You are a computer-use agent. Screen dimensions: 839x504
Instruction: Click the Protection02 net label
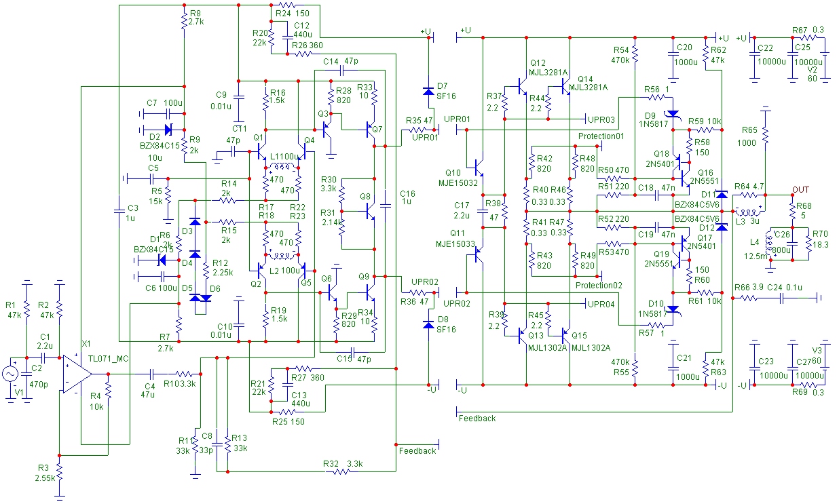click(600, 285)
